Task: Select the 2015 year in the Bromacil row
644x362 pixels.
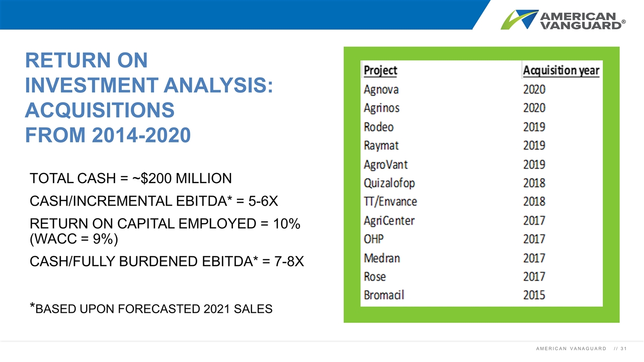Action: (534, 295)
